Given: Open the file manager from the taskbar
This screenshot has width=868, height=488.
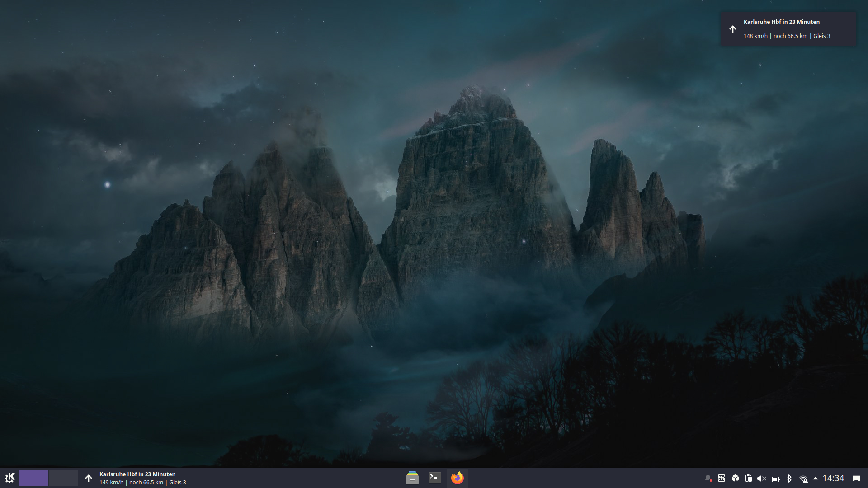Looking at the screenshot, I should click(412, 478).
